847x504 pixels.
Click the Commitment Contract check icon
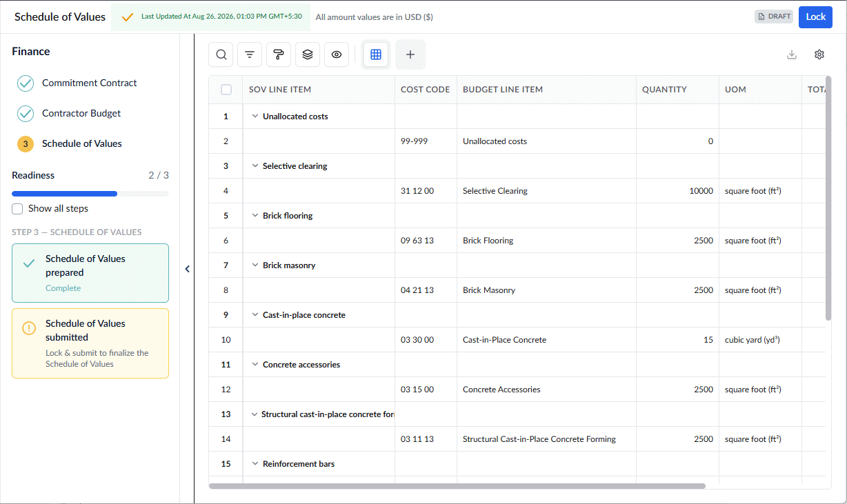pos(26,83)
